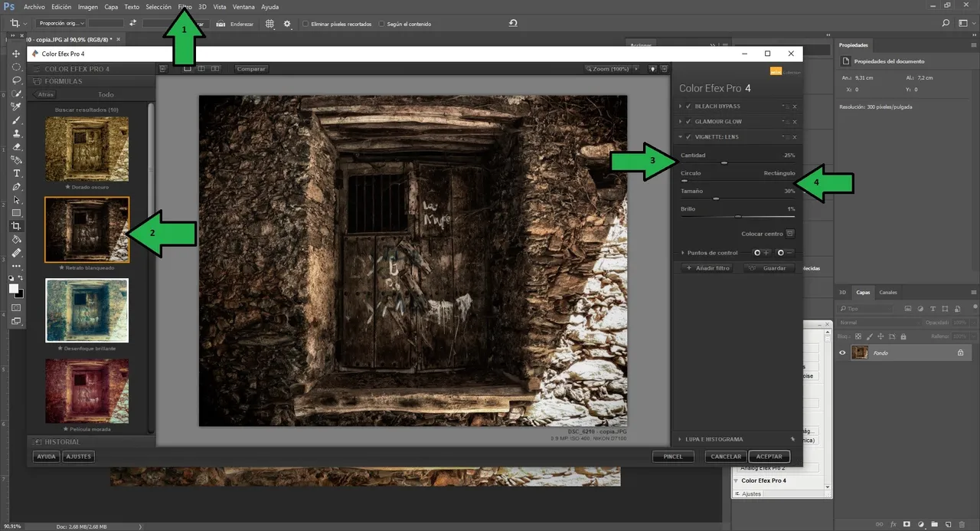The height and width of the screenshot is (531, 980).
Task: Switch to the 3D panel tab
Action: pos(842,293)
